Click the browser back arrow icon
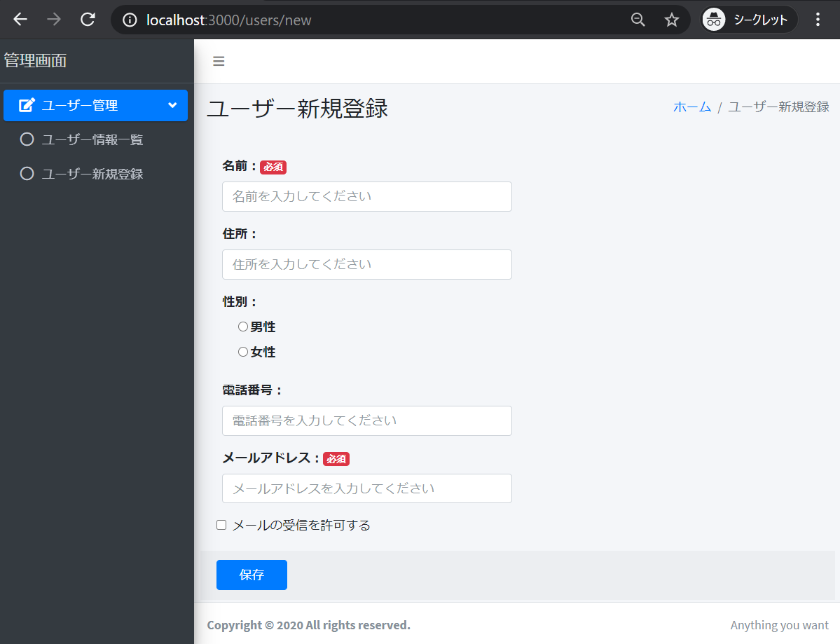 pos(20,19)
